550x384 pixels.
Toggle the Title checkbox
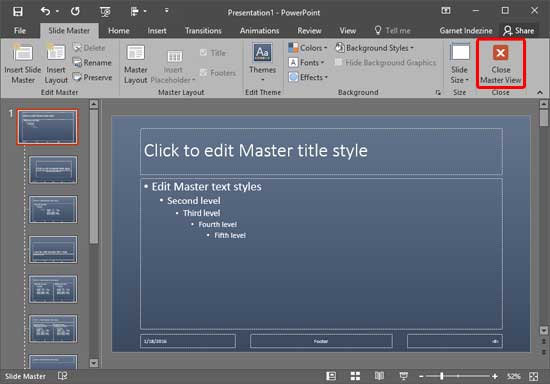click(x=213, y=53)
